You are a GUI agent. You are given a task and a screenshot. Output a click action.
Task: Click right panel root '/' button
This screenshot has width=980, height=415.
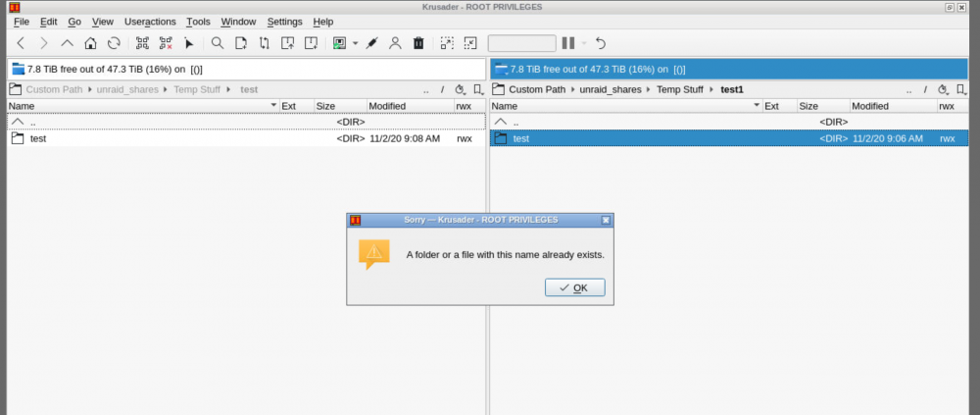pos(926,89)
